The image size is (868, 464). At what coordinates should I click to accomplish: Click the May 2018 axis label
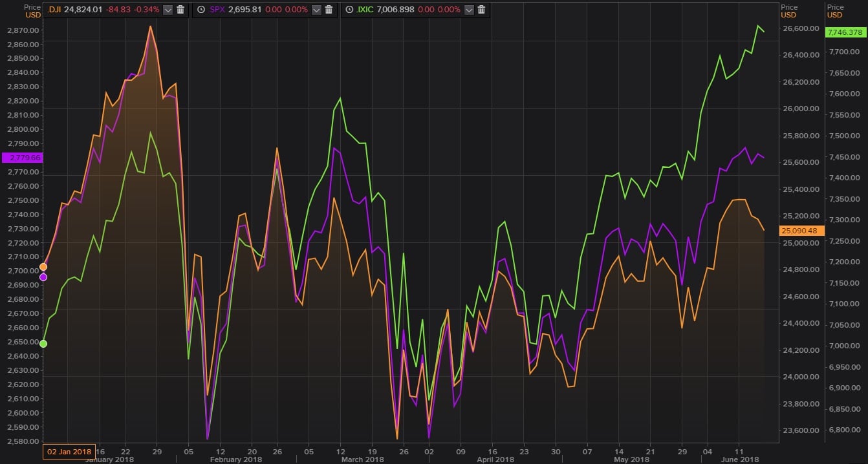pyautogui.click(x=631, y=459)
